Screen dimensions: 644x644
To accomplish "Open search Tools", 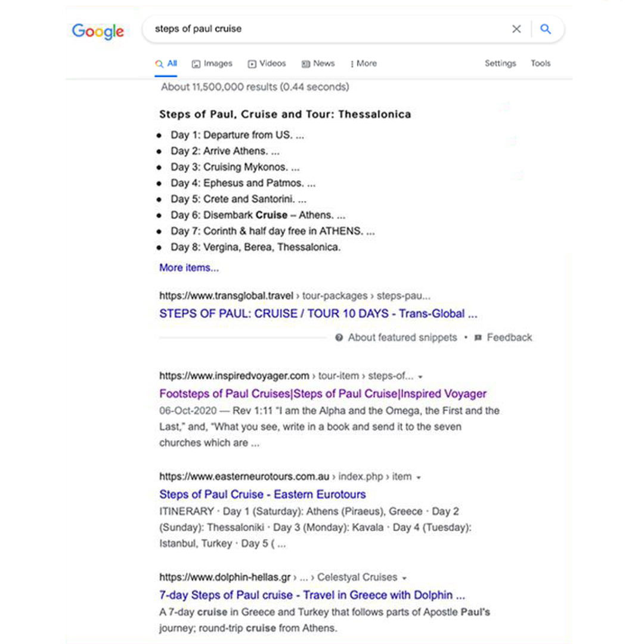I will [540, 63].
